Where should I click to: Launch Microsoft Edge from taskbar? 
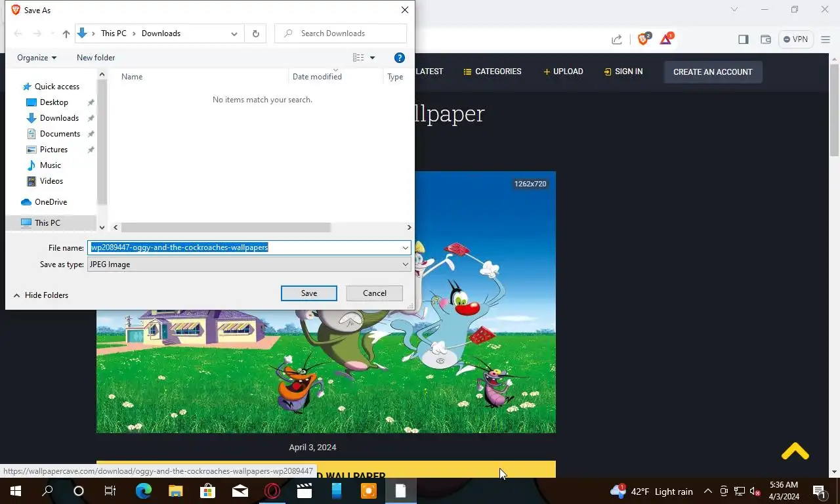144,491
